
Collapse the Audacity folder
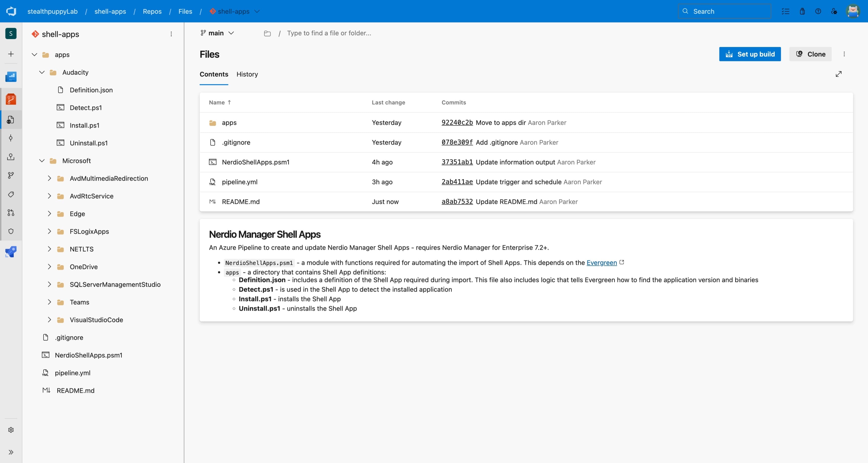[42, 72]
